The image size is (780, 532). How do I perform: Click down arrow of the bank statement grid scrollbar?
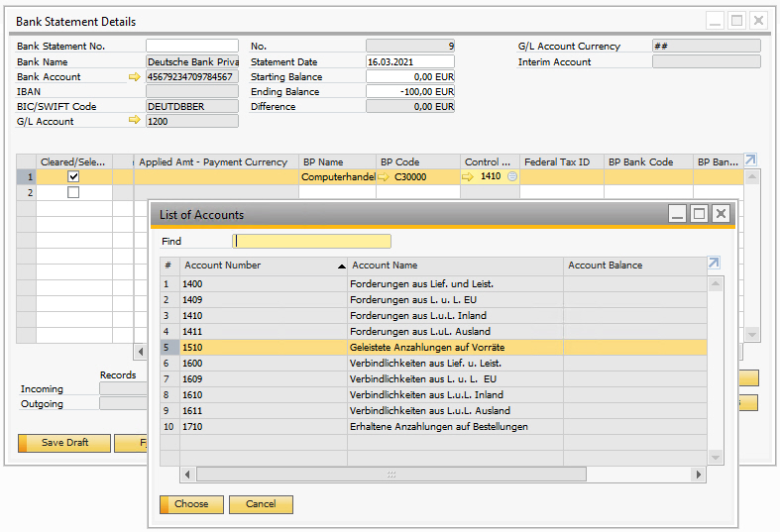coord(751,335)
